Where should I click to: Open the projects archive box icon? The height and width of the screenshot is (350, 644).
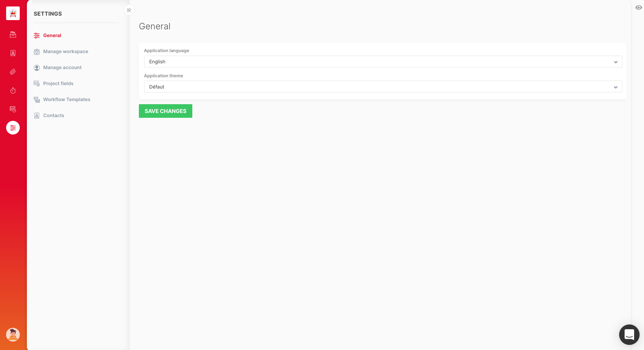click(x=13, y=34)
